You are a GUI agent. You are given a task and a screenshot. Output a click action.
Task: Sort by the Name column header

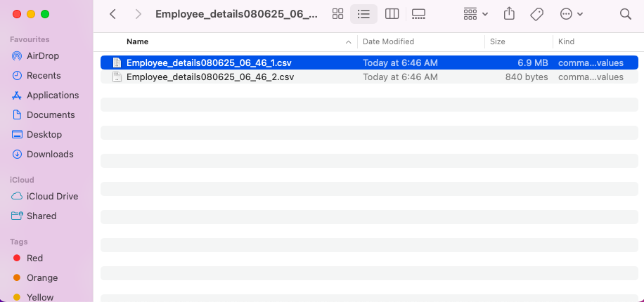138,41
